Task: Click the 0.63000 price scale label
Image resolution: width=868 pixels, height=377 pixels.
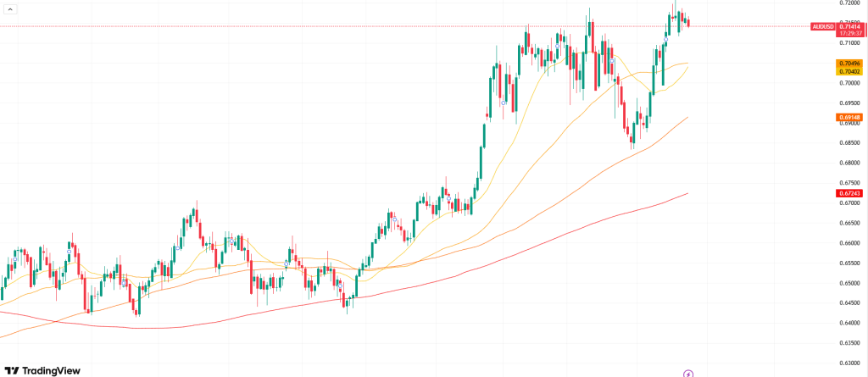Action: [849, 363]
